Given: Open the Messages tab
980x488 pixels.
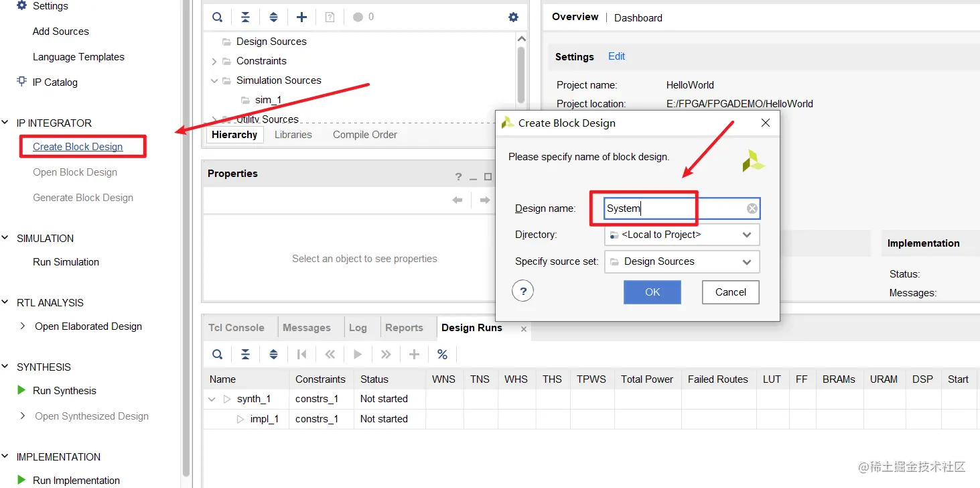Looking at the screenshot, I should pyautogui.click(x=307, y=328).
